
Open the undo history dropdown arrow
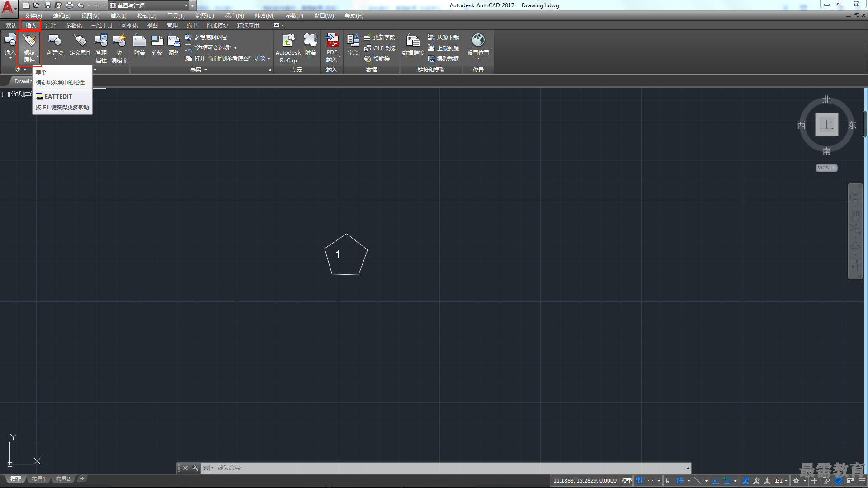(x=88, y=5)
